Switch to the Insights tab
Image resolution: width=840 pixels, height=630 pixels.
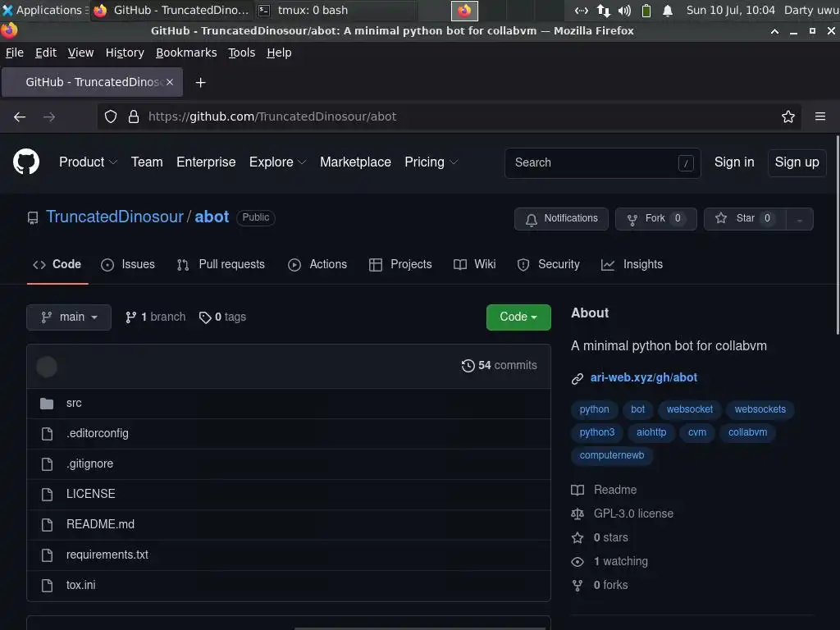click(632, 264)
